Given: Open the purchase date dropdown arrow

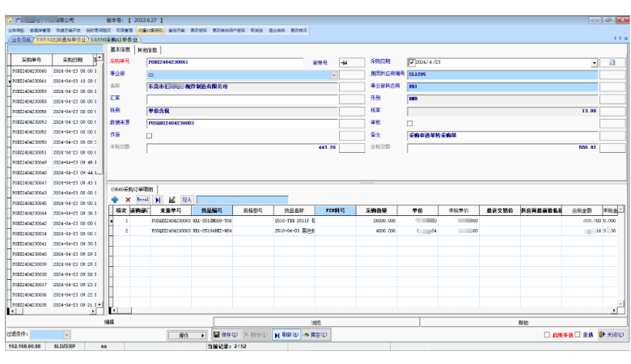Looking at the screenshot, I should click(595, 63).
